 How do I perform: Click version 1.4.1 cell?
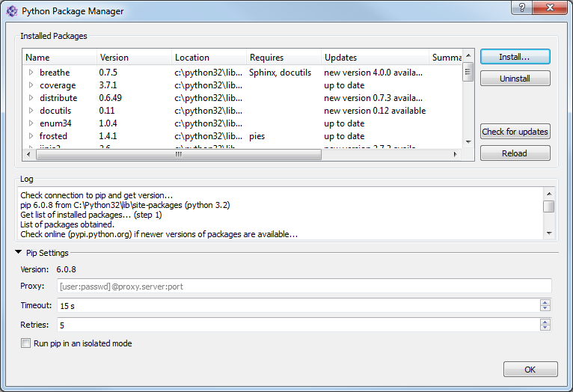[x=108, y=136]
